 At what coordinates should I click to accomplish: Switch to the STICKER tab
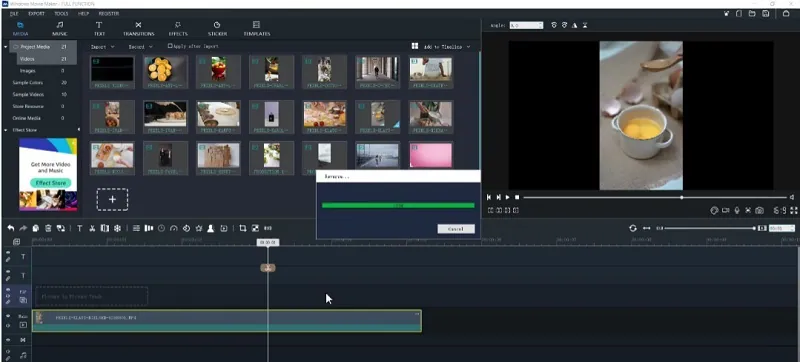[217, 29]
